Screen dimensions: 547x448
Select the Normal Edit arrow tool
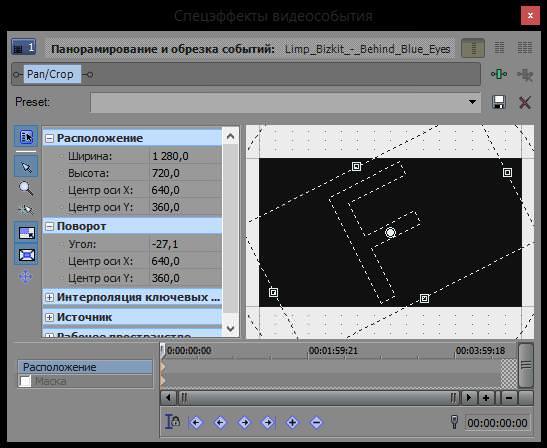pos(26,167)
